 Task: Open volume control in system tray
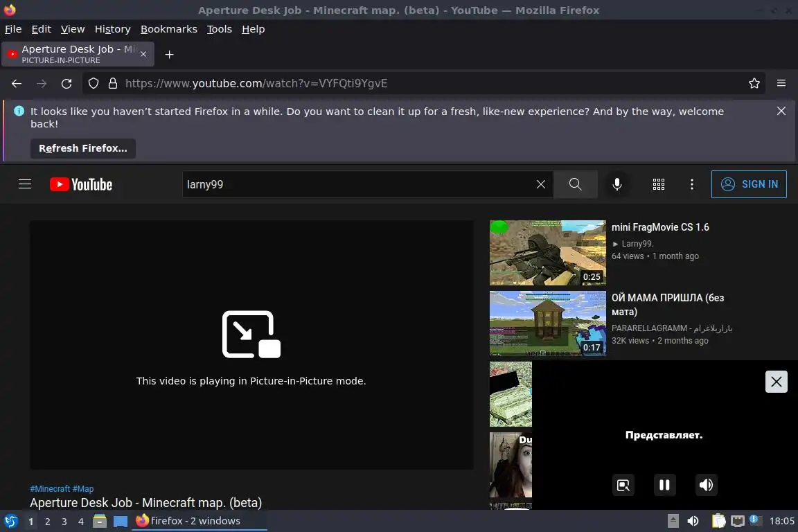point(693,521)
